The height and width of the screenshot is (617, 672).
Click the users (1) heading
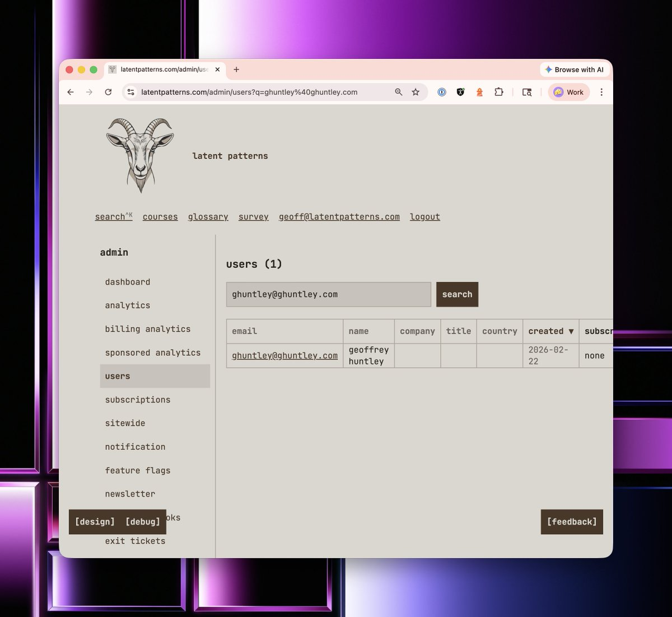click(x=254, y=264)
